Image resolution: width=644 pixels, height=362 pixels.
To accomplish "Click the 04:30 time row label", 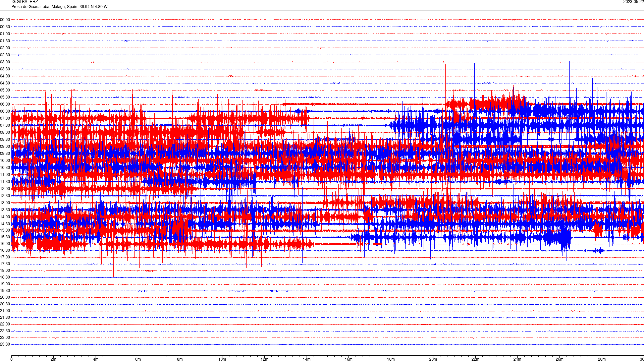I will click(5, 83).
